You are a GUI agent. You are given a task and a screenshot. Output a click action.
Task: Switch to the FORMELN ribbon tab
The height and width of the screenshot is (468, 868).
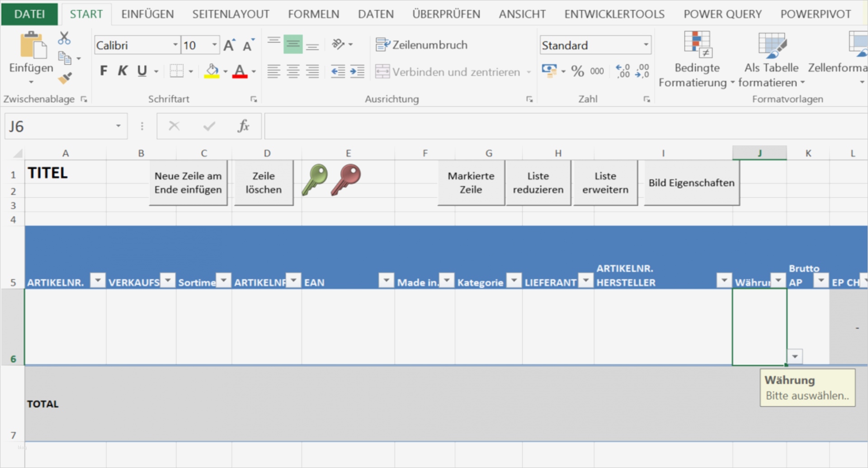(313, 14)
